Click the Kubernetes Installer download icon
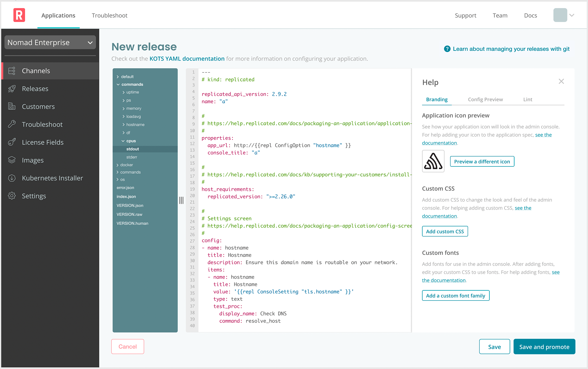This screenshot has width=588, height=369. coord(12,178)
